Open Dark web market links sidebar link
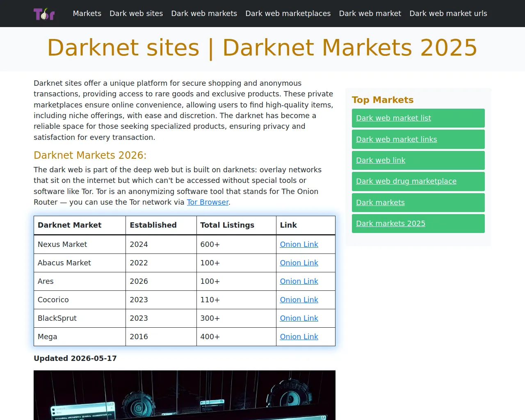Viewport: 525px width, 420px height. 418,139
